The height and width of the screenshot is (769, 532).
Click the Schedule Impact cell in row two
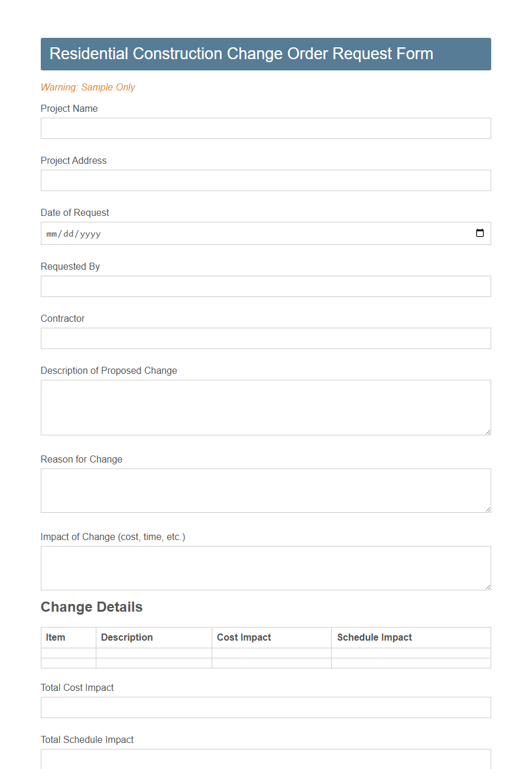tap(411, 663)
